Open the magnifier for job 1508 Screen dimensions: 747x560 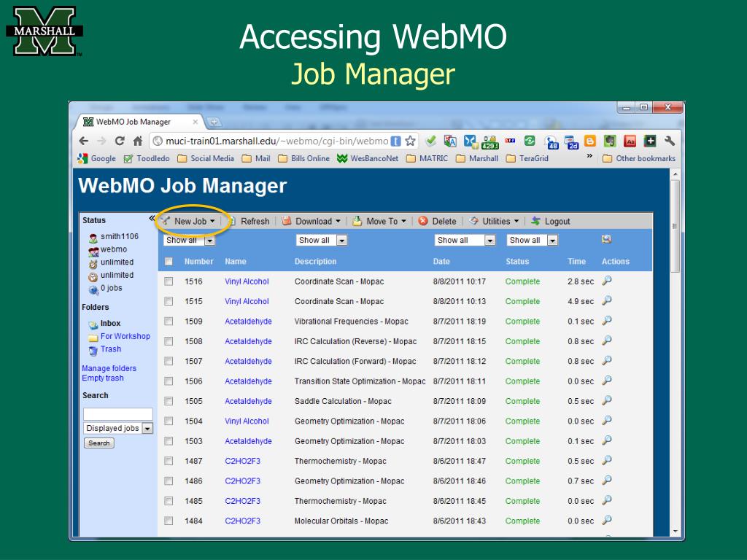(606, 341)
